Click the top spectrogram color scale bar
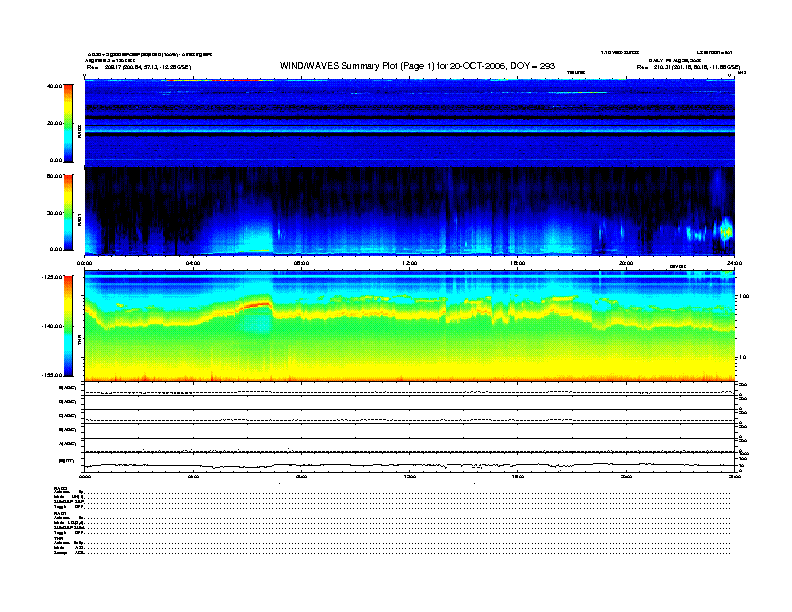Viewport: 792px width, 612px height. (x=68, y=123)
